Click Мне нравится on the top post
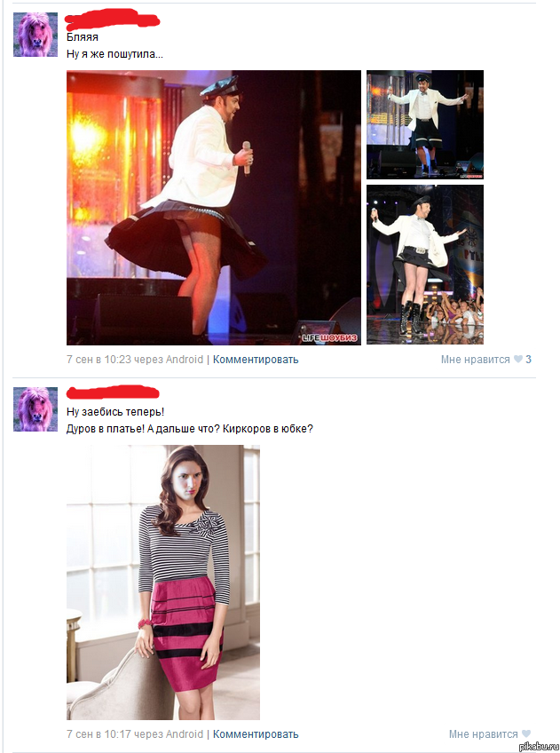 475,360
